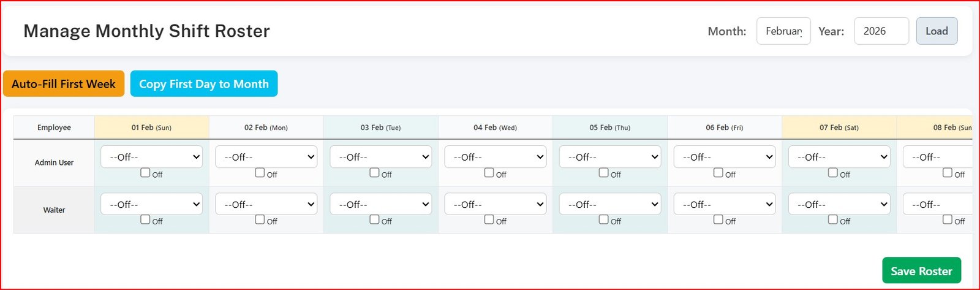Screen dimensions: 980x290
Task: Expand Waiter shift dropdown for 05 Feb
Action: pos(609,204)
